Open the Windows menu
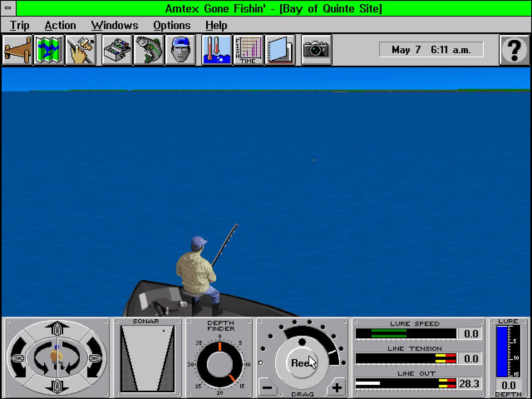 tap(114, 25)
